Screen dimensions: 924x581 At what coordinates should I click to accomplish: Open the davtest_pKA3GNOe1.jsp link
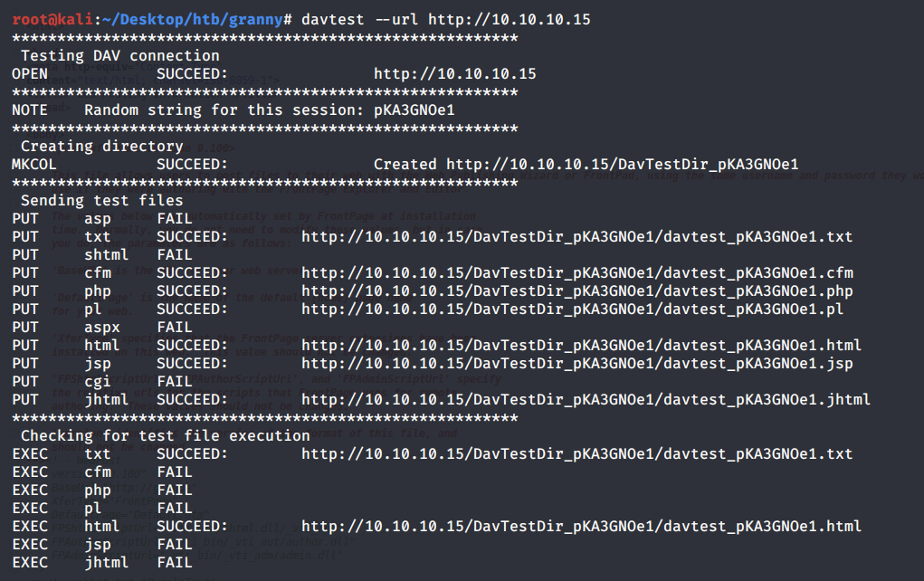tap(576, 364)
